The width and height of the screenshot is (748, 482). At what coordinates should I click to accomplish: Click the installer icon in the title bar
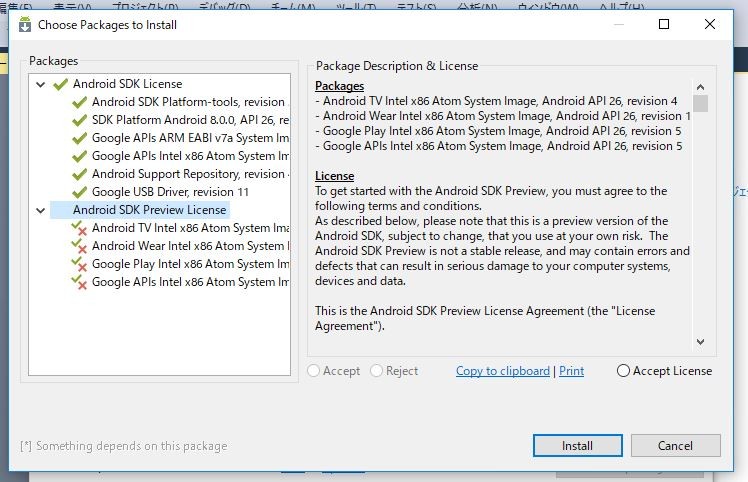25,24
